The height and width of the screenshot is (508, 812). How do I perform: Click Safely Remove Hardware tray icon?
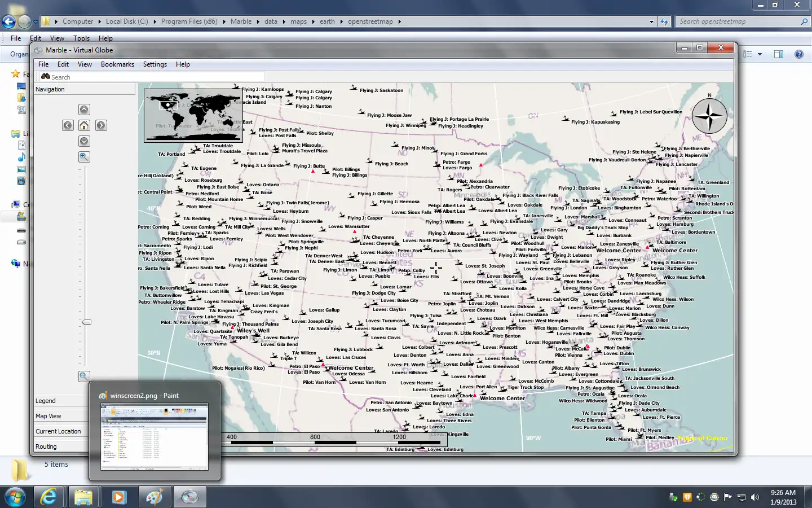(673, 497)
